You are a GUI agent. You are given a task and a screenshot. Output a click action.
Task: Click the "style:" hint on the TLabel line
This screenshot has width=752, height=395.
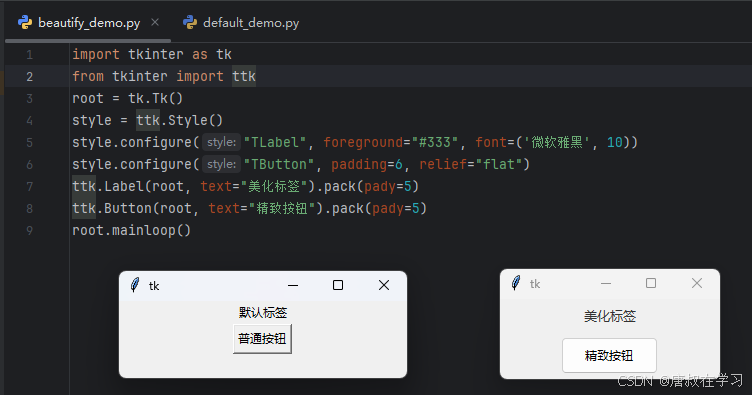(221, 142)
